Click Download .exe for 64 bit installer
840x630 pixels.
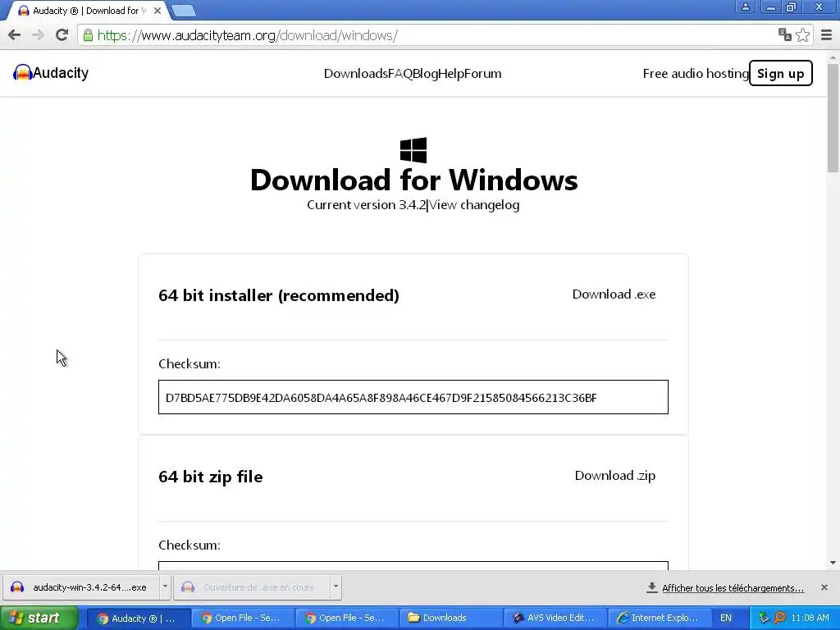(x=614, y=294)
